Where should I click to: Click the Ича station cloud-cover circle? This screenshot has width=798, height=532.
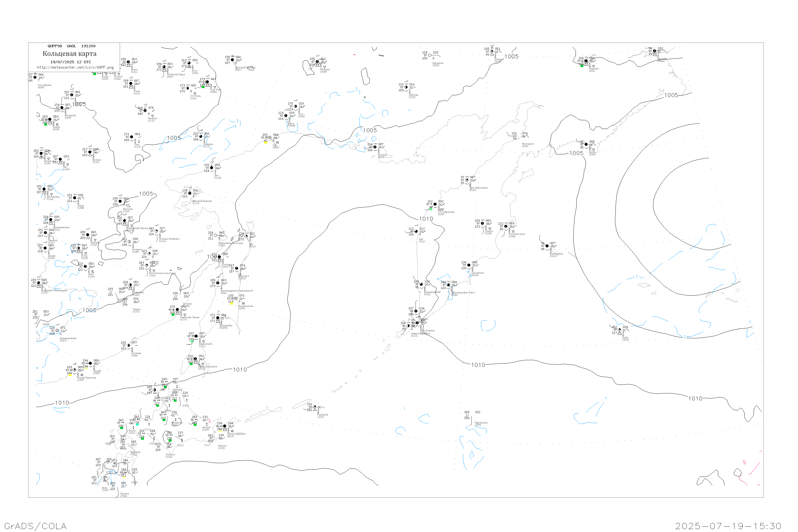click(416, 231)
